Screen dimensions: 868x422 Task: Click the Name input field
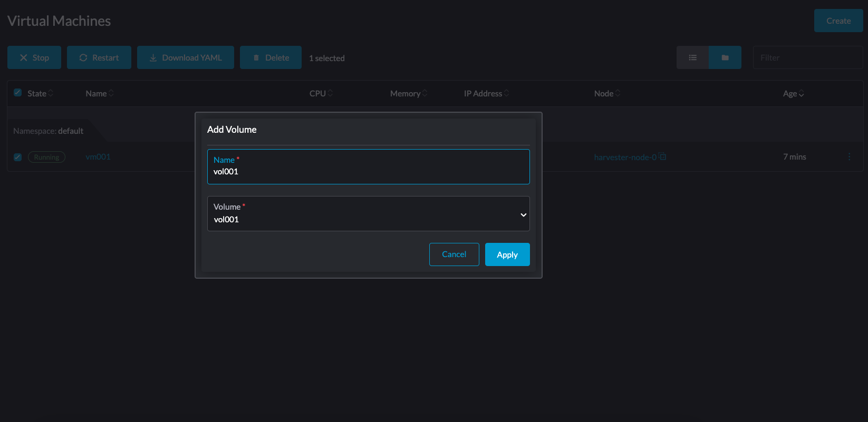pyautogui.click(x=368, y=171)
